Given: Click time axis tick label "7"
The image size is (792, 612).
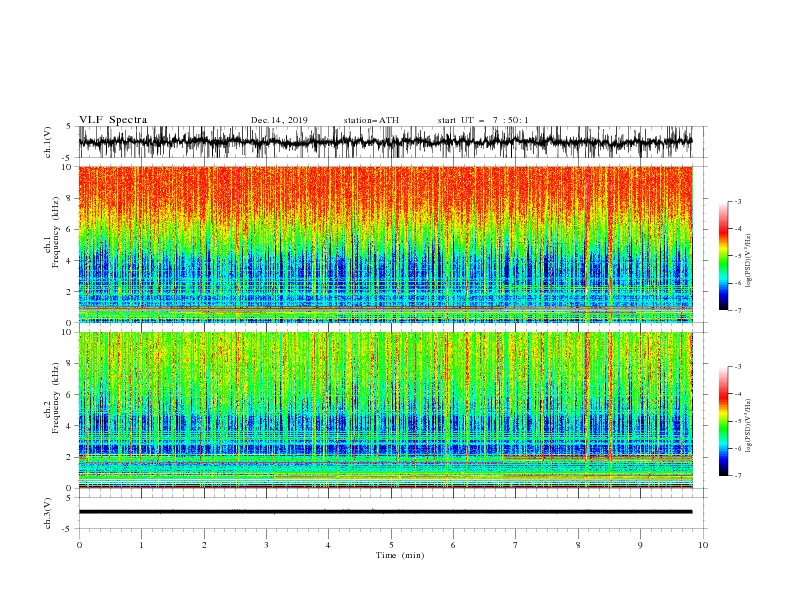Looking at the screenshot, I should pos(516,545).
